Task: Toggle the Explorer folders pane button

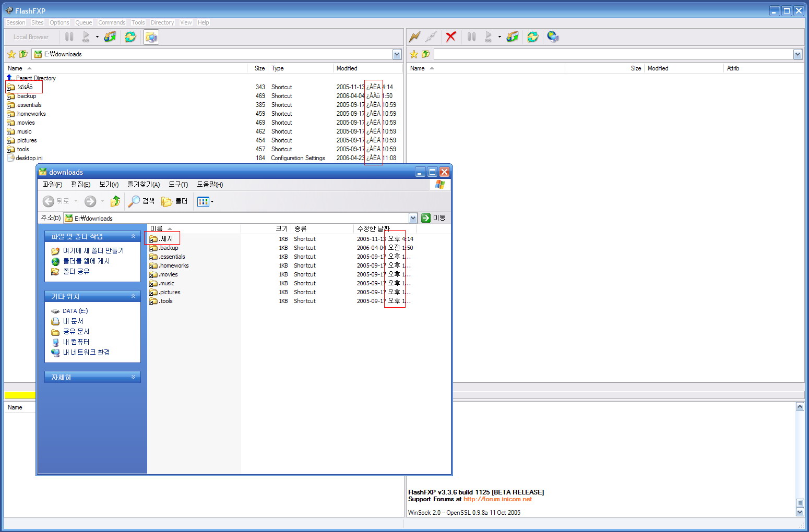Action: [174, 201]
